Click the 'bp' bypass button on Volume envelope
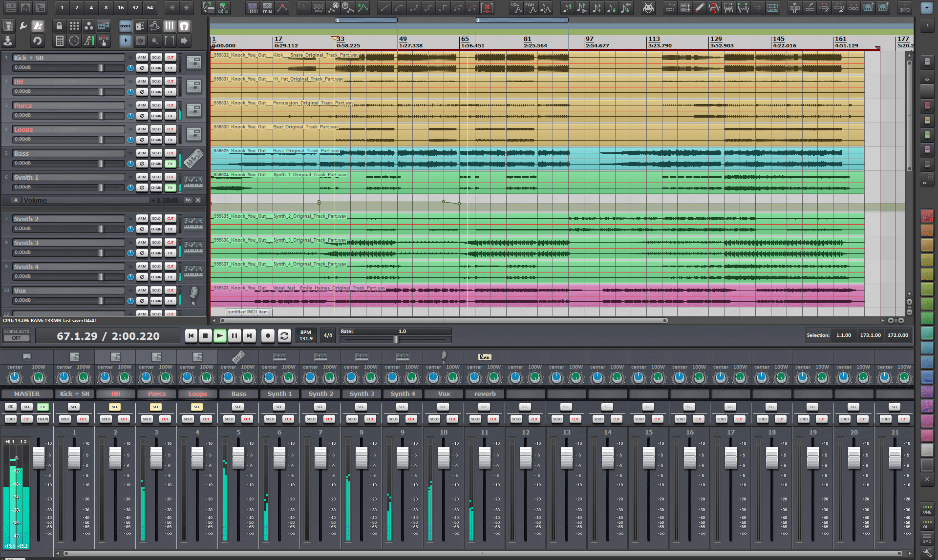Screen dimensions: 938x560 click(188, 200)
